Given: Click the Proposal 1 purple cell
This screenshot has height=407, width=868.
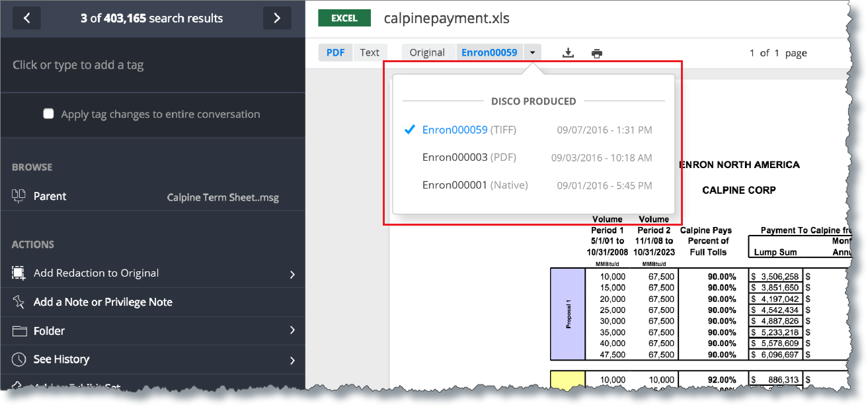Looking at the screenshot, I should [568, 314].
